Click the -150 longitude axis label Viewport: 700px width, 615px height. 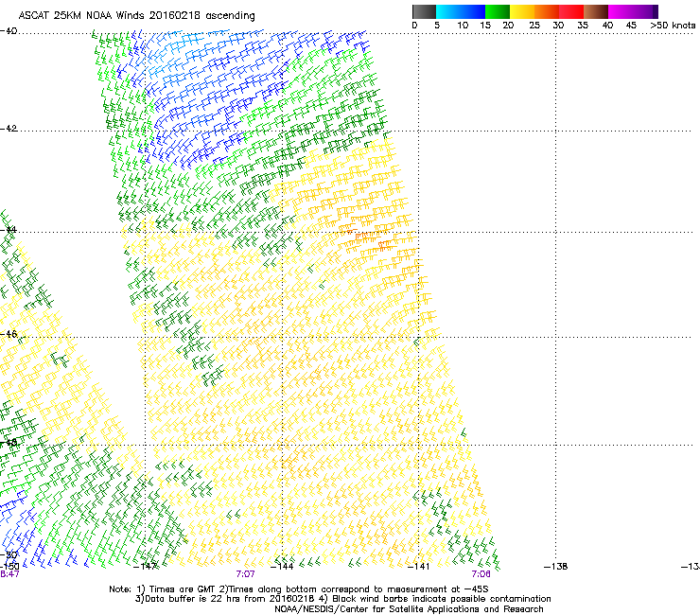(x=9, y=567)
